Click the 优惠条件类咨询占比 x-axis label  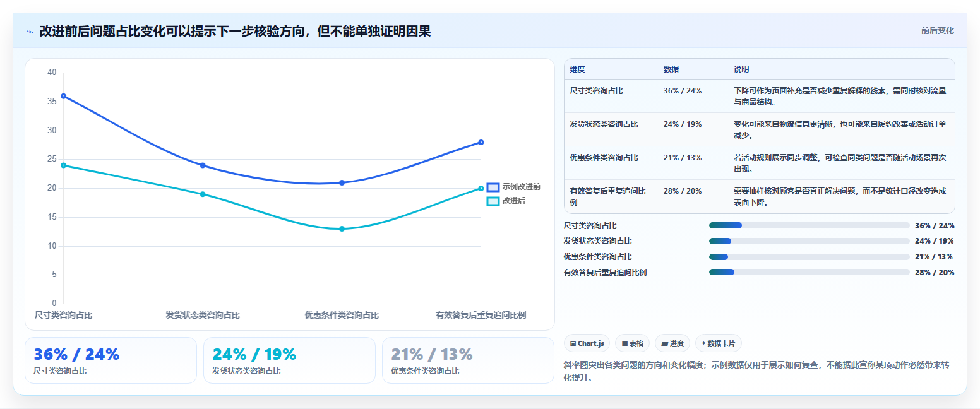[x=342, y=315]
